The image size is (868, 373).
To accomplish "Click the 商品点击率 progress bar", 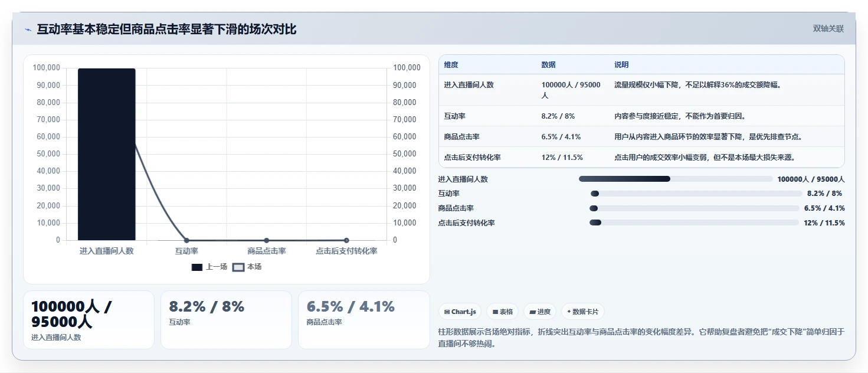I will pyautogui.click(x=695, y=208).
